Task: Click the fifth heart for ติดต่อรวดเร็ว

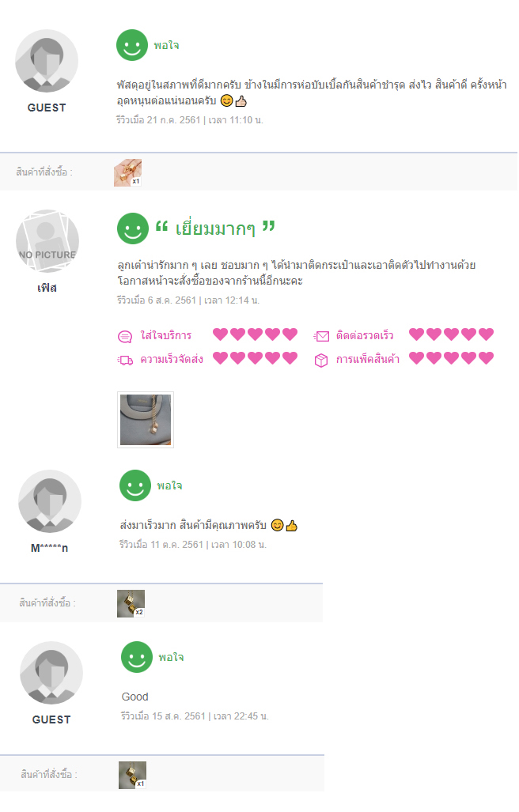Action: [x=486, y=334]
